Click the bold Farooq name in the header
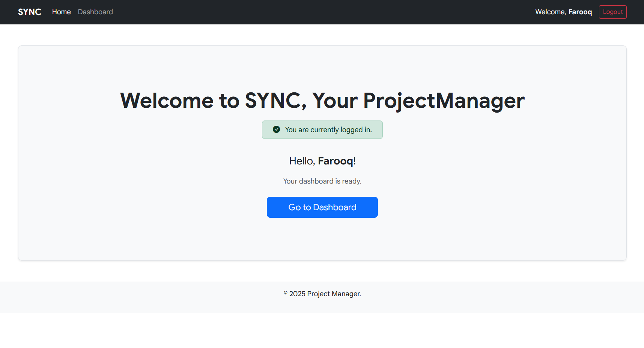Viewport: 644px width, 348px height. click(580, 12)
